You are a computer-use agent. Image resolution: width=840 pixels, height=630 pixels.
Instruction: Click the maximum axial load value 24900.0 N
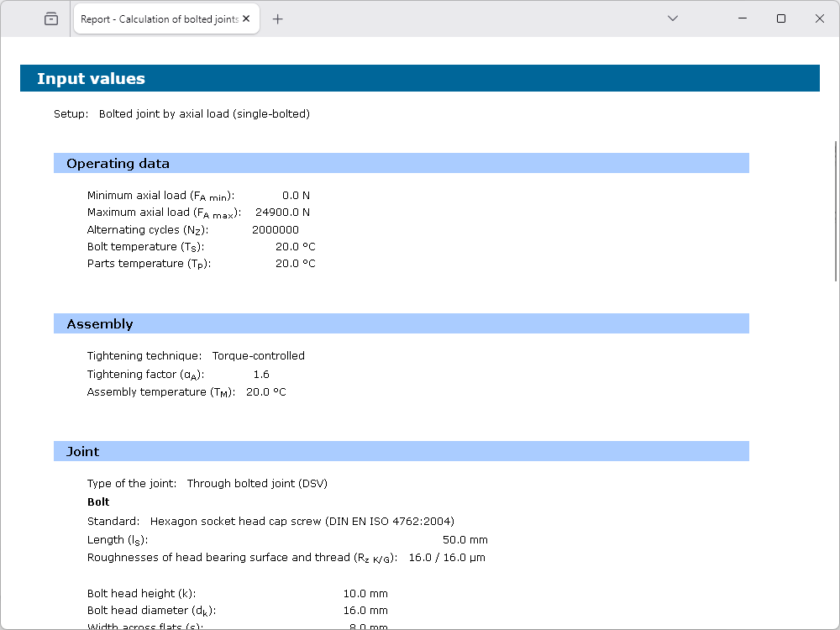[x=282, y=213]
